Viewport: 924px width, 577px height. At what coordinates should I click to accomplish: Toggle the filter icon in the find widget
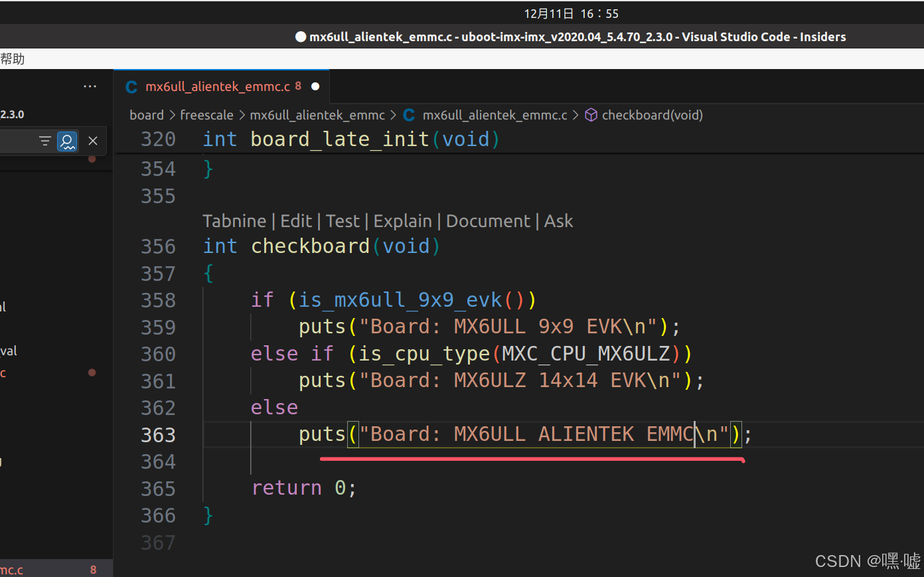click(x=44, y=141)
